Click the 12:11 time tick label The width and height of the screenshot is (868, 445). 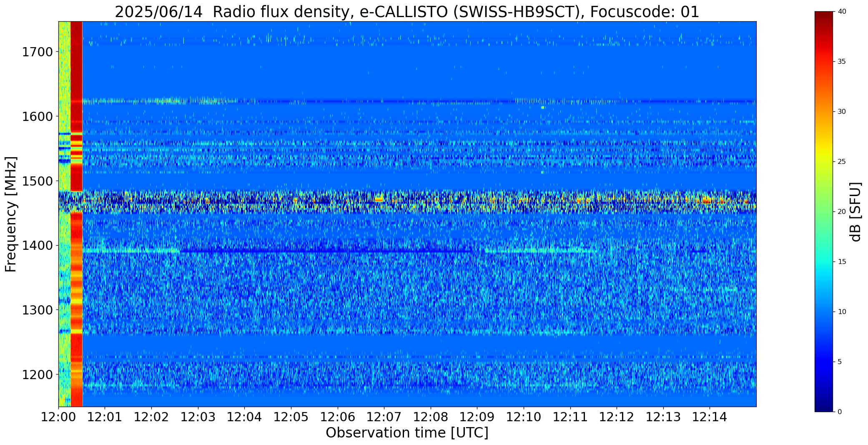(x=570, y=417)
